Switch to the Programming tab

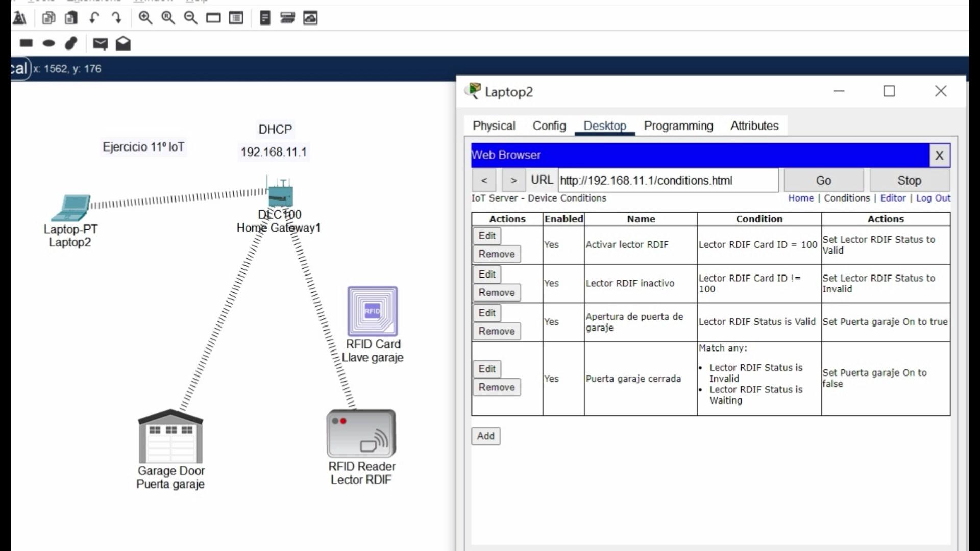tap(678, 126)
